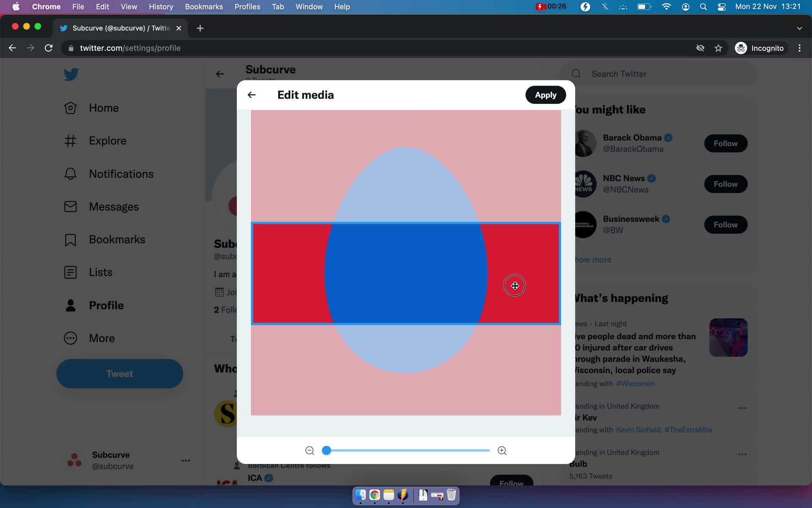The height and width of the screenshot is (508, 812).
Task: Open the More options in sidebar
Action: click(x=89, y=338)
